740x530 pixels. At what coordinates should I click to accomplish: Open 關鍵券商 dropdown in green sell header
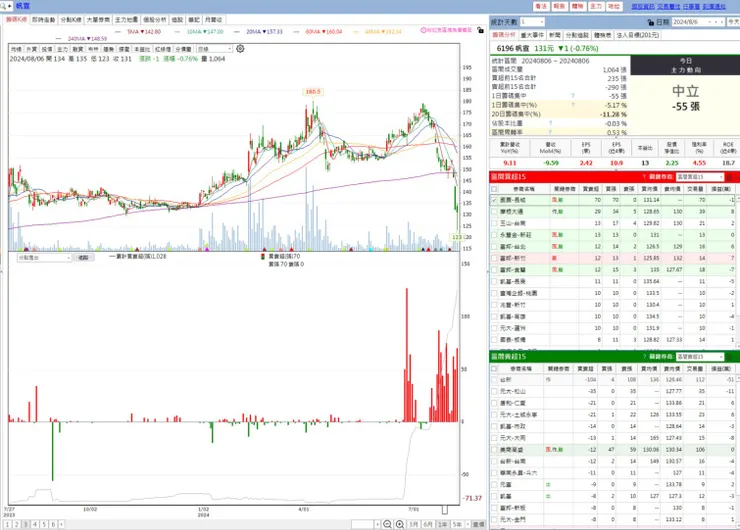[x=700, y=357]
